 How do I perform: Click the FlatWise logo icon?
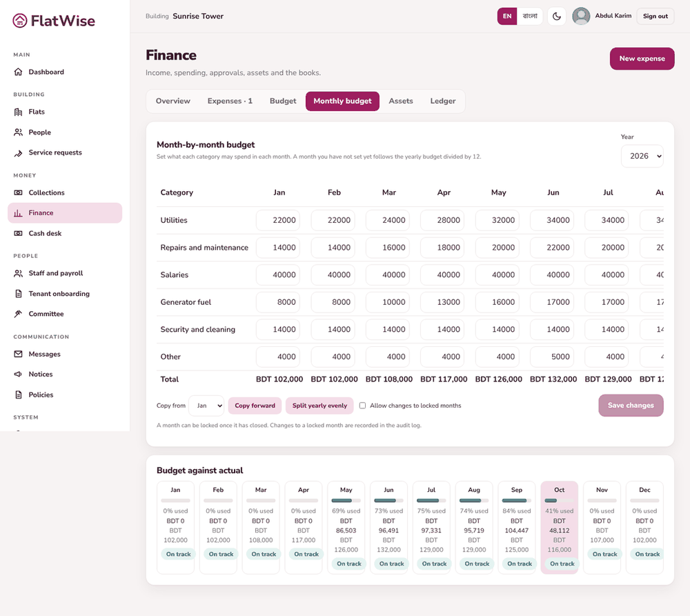coord(20,21)
